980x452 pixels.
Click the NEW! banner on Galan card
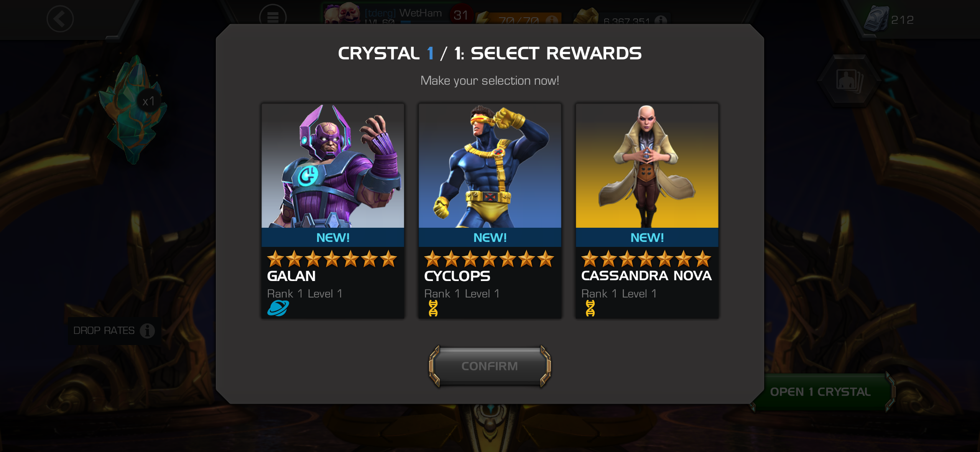point(333,237)
